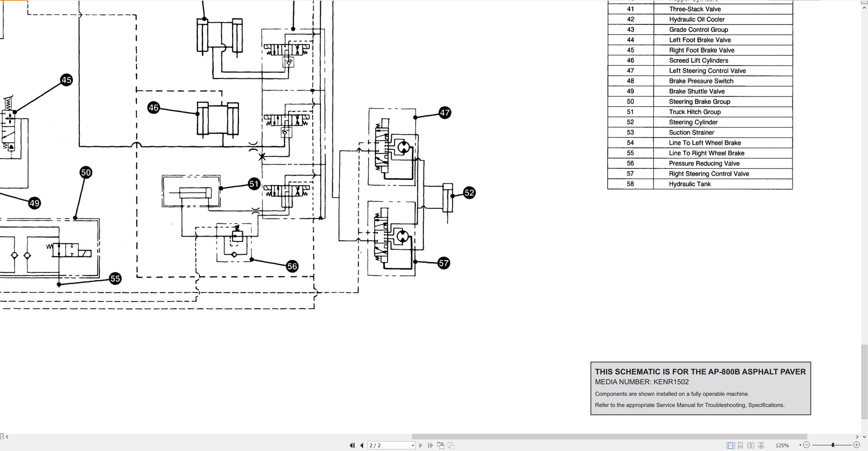Click the next view icon

451,445
